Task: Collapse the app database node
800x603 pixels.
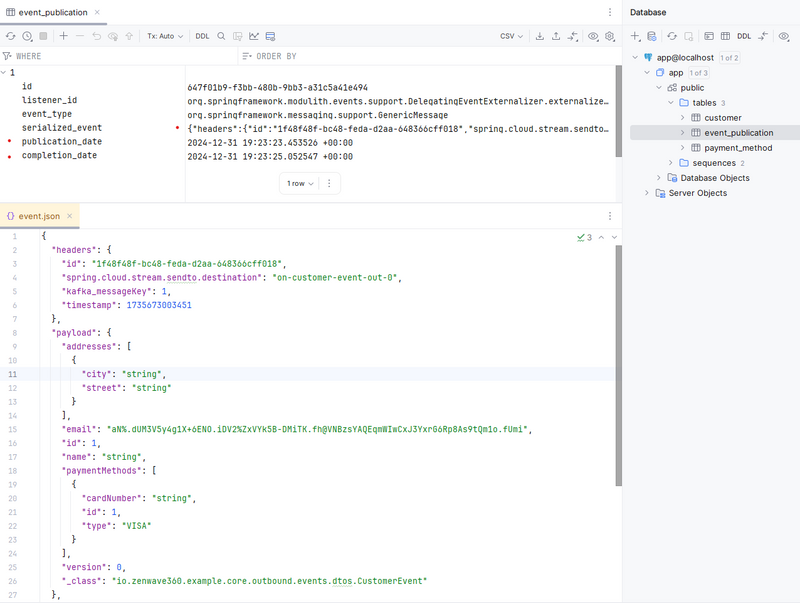Action: [x=647, y=73]
